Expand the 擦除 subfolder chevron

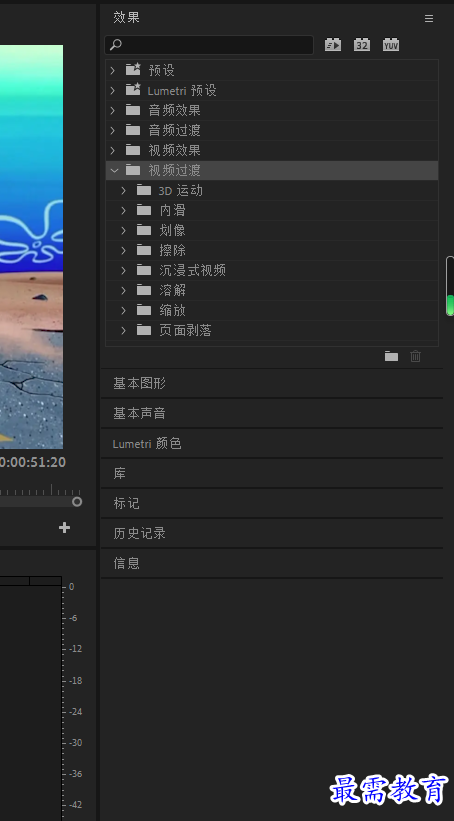(x=124, y=250)
